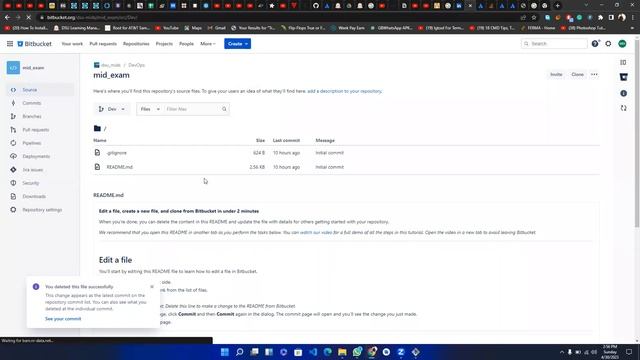Click the Repository settings gear icon
The width and height of the screenshot is (640, 360).
click(13, 210)
